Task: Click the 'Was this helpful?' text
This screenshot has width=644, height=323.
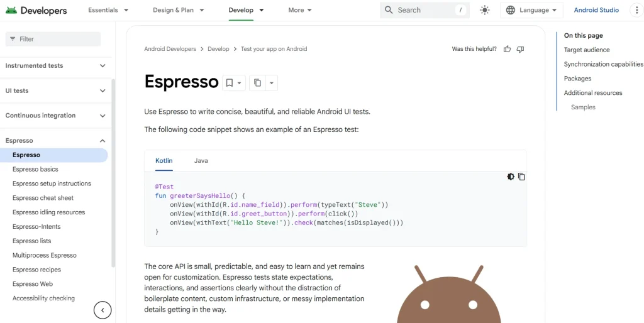Action: click(x=474, y=49)
